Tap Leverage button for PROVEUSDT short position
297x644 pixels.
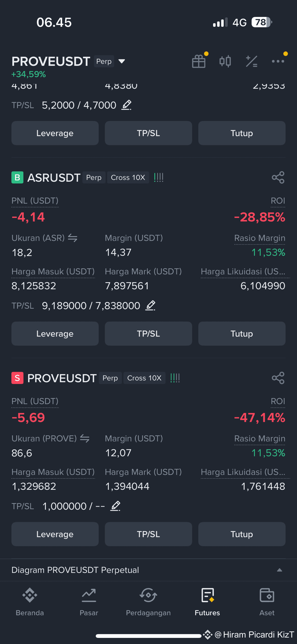click(x=55, y=534)
